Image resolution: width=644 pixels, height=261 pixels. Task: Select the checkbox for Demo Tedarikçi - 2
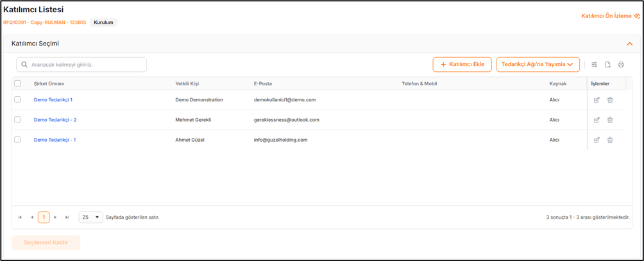17,120
